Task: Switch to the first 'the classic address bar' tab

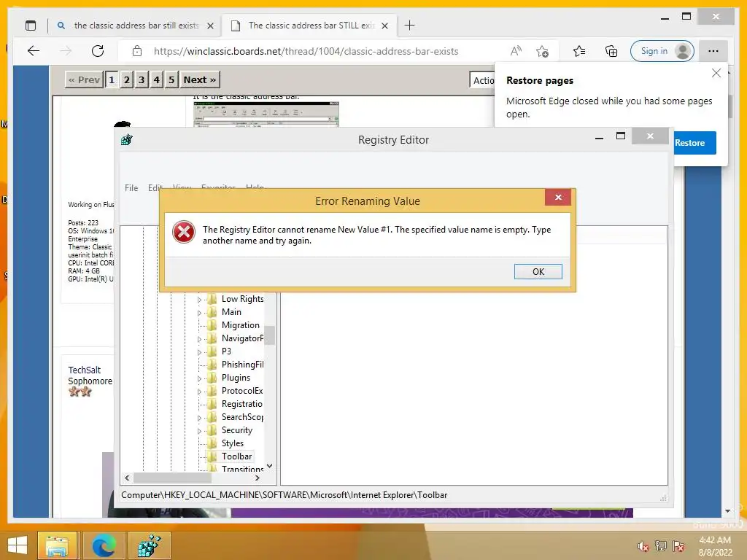Action: [x=136, y=26]
